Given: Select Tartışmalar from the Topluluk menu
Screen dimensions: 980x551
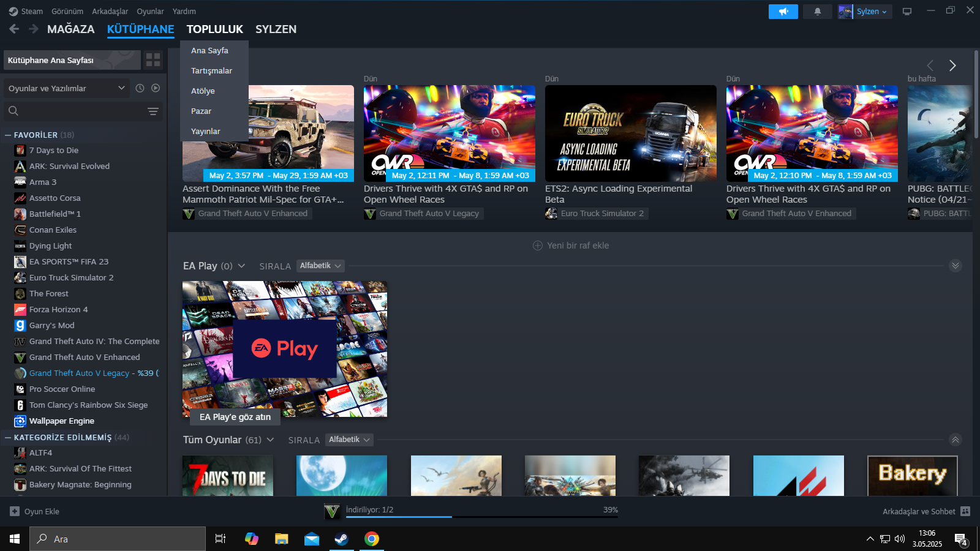Looking at the screenshot, I should (x=212, y=70).
